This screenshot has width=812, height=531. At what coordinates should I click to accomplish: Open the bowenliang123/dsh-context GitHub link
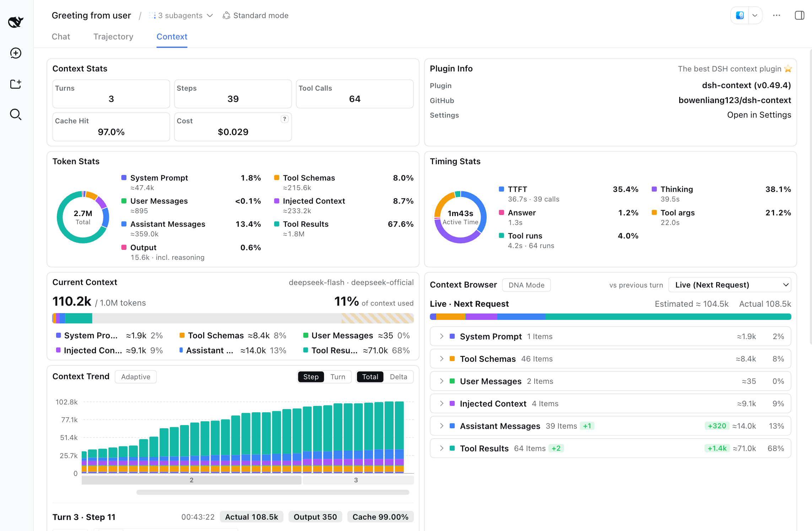735,100
